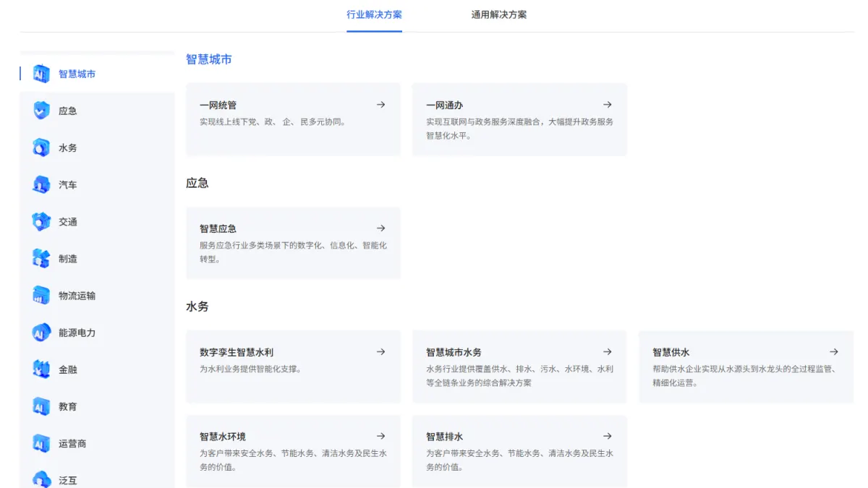Click the 金融 sidebar icon
The width and height of the screenshot is (868, 488).
(x=41, y=369)
